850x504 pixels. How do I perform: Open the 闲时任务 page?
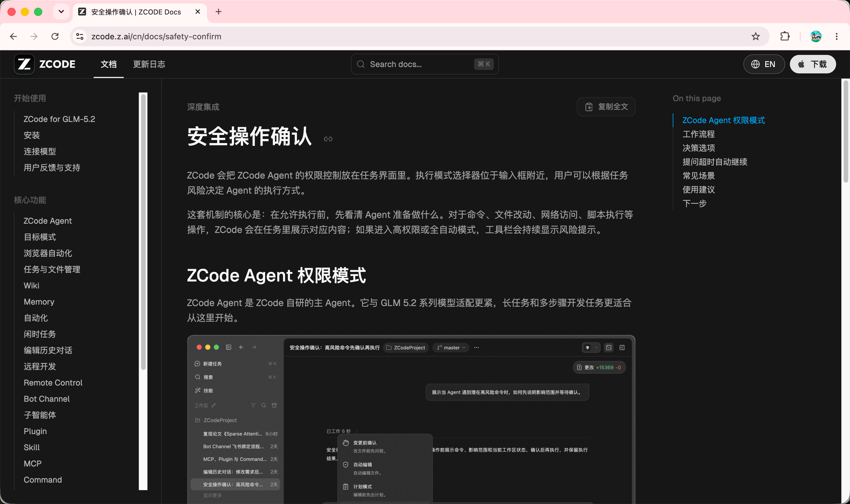(x=40, y=334)
